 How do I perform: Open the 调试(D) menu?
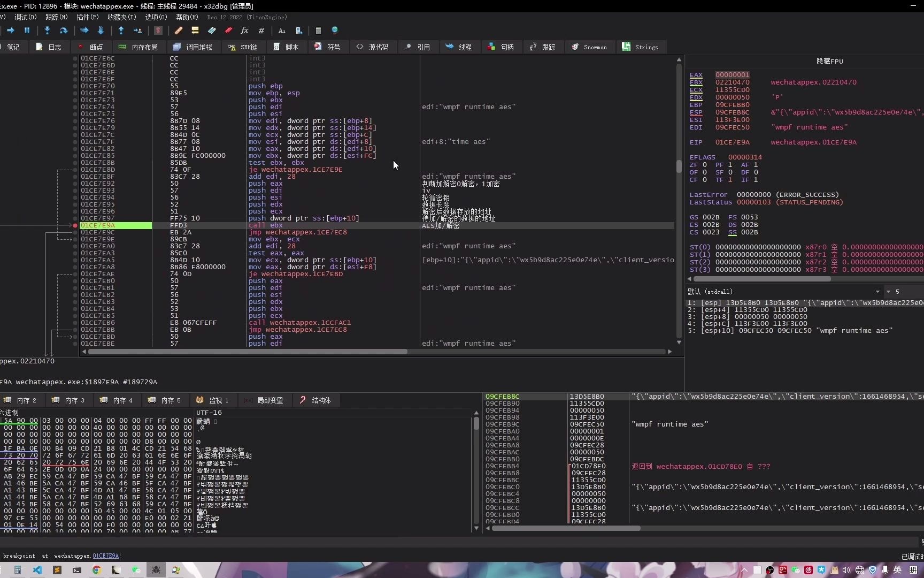(25, 17)
